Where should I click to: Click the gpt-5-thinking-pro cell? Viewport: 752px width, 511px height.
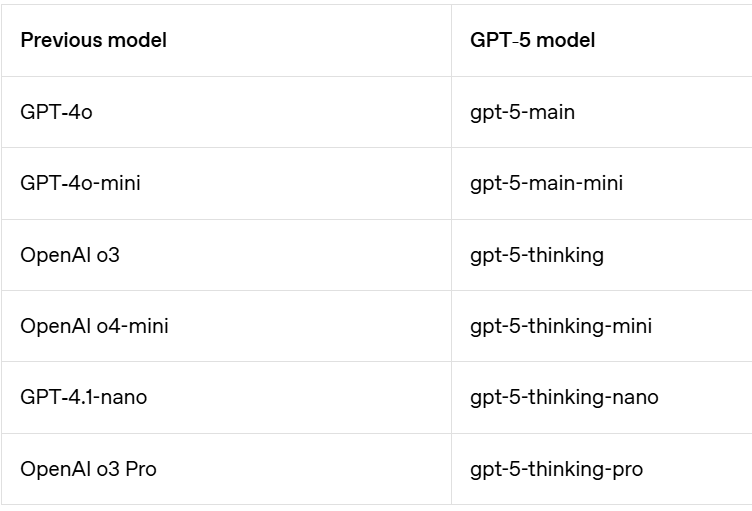click(x=556, y=469)
